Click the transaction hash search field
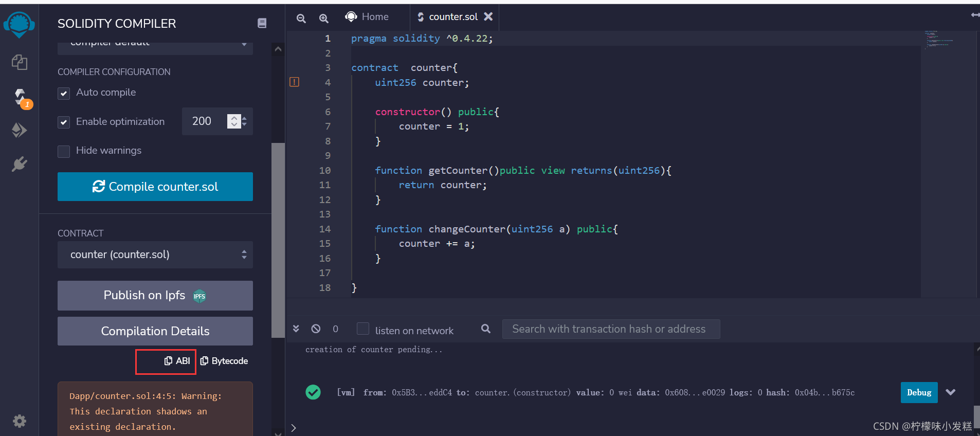 [x=611, y=329]
